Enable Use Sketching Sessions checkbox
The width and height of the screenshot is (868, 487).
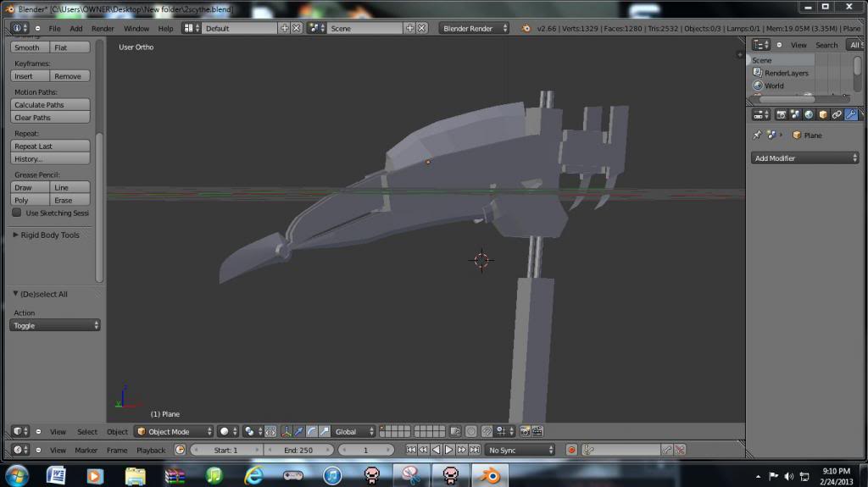click(17, 213)
